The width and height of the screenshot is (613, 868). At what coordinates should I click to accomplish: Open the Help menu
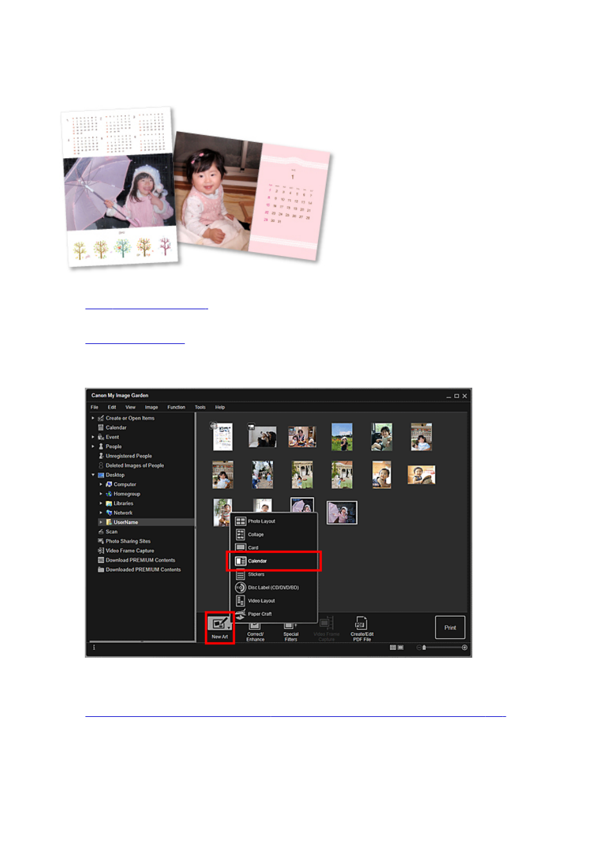[x=220, y=407]
